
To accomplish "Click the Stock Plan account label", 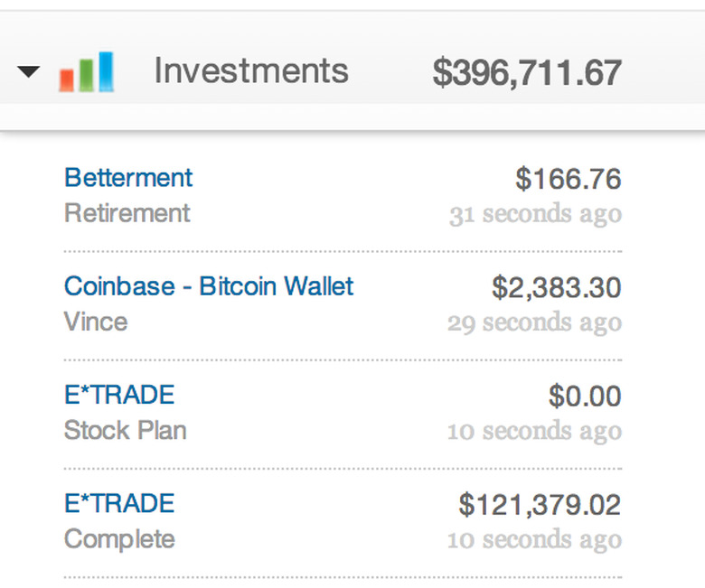I will [x=126, y=430].
